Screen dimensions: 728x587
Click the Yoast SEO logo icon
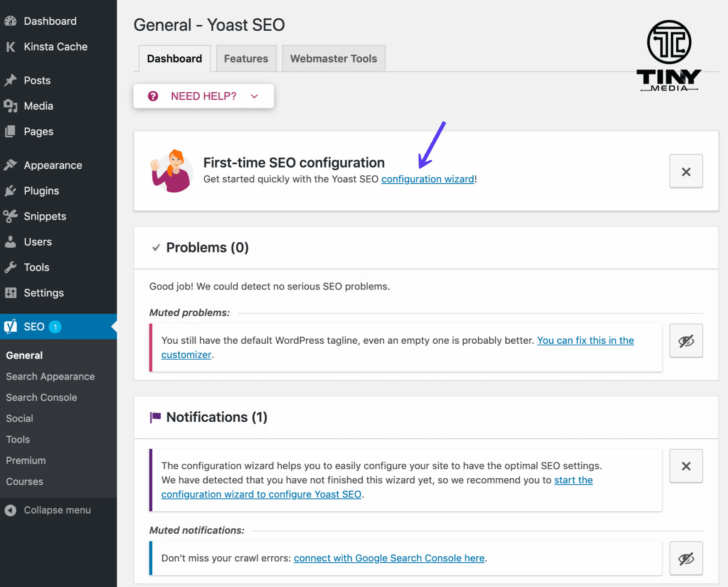(11, 327)
